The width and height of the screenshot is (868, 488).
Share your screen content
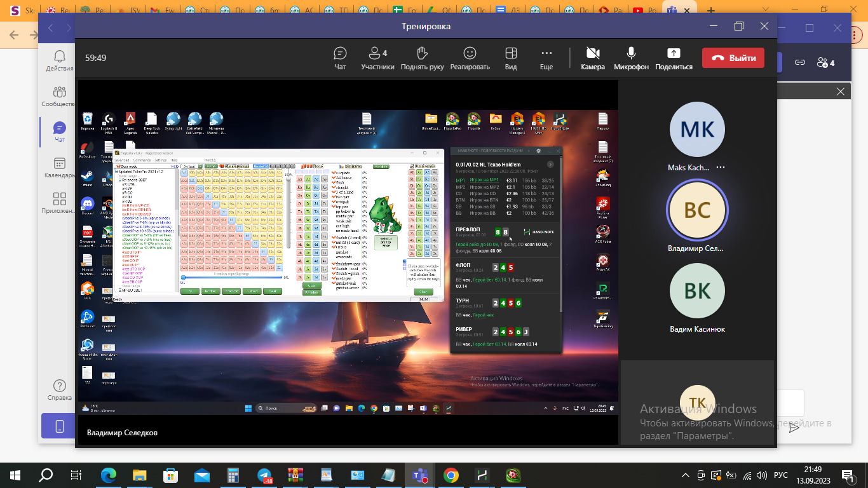(674, 58)
